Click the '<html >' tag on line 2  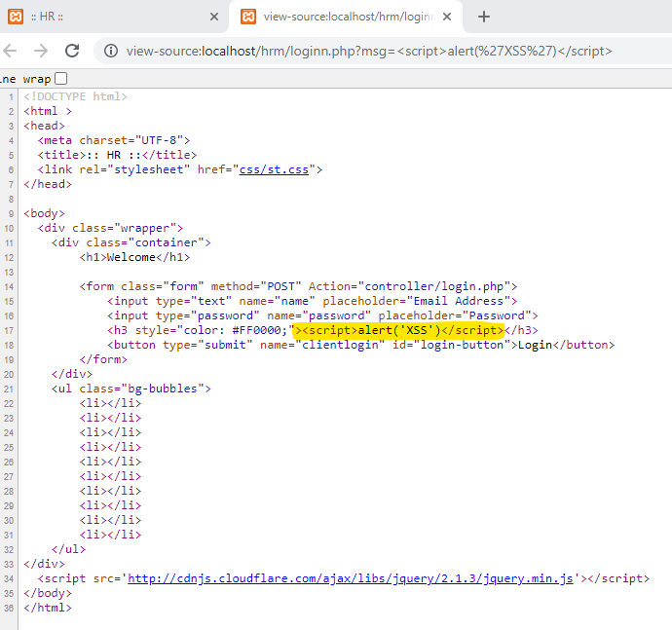(48, 111)
